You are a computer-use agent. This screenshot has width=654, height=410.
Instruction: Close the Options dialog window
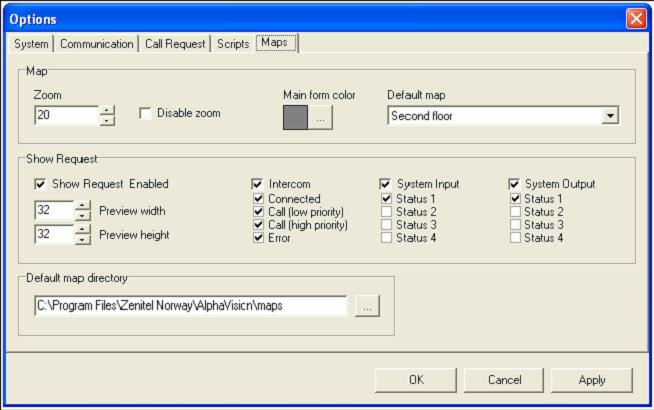635,20
